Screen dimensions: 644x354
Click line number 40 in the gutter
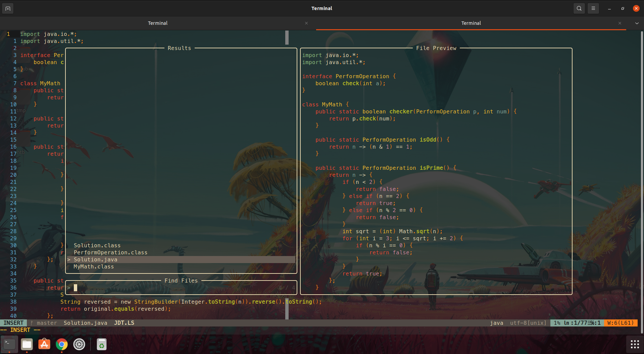point(13,316)
